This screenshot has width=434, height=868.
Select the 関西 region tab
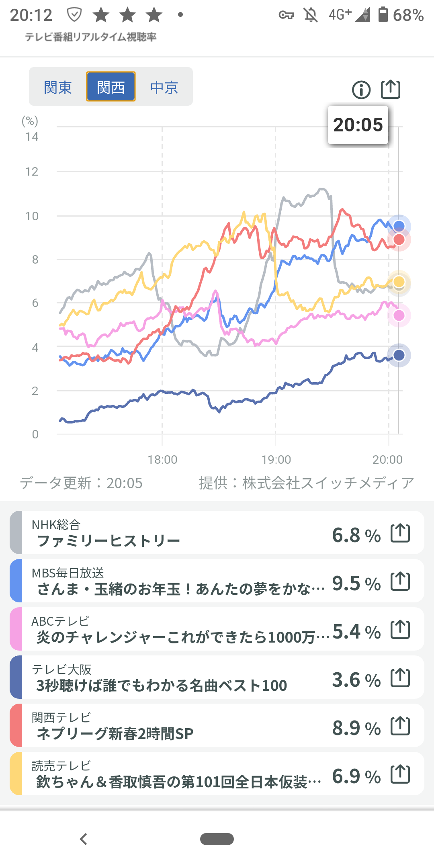coord(111,87)
